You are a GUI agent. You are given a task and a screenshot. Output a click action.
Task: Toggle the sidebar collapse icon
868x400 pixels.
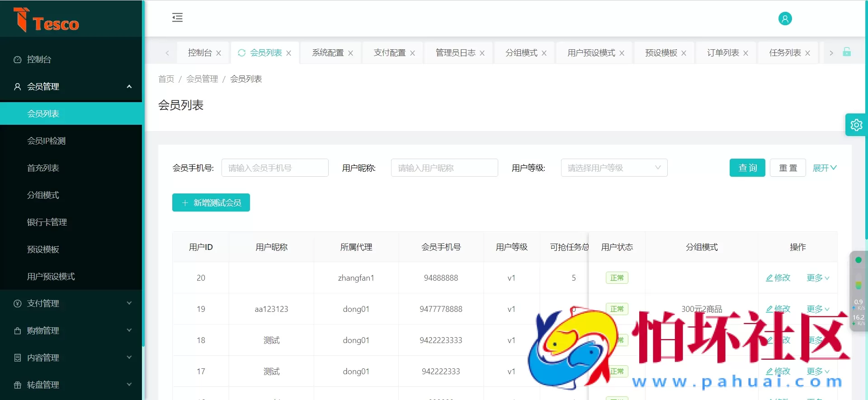(x=177, y=18)
